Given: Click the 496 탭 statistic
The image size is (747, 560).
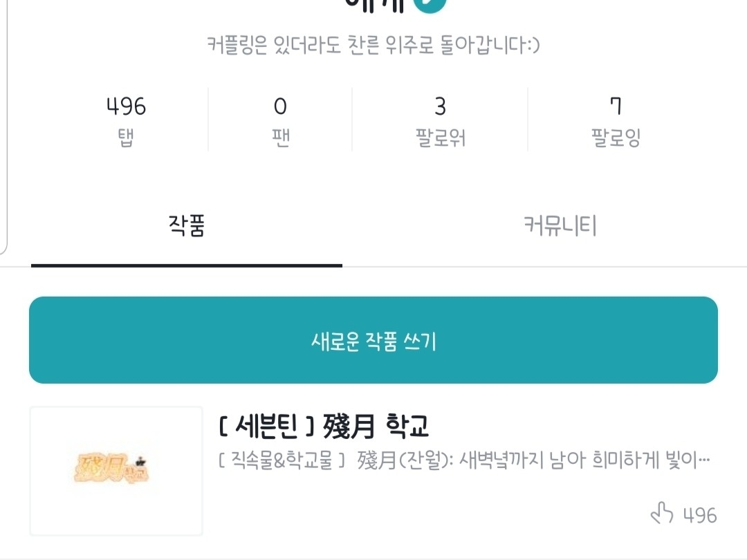Looking at the screenshot, I should (x=126, y=106).
